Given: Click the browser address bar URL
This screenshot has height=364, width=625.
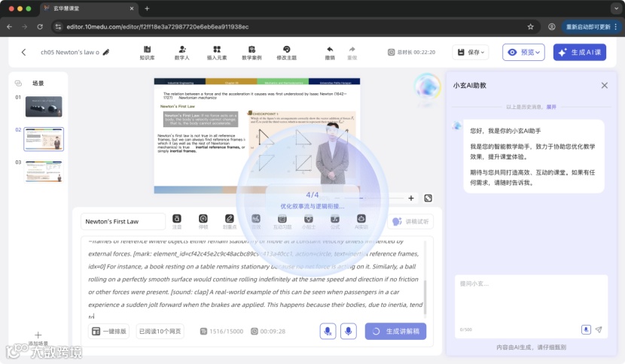Looking at the screenshot, I should 157,26.
